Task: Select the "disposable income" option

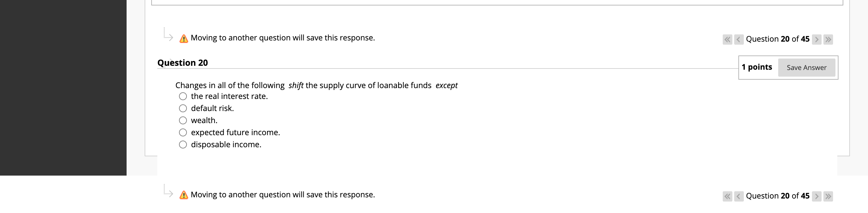Action: (182, 145)
